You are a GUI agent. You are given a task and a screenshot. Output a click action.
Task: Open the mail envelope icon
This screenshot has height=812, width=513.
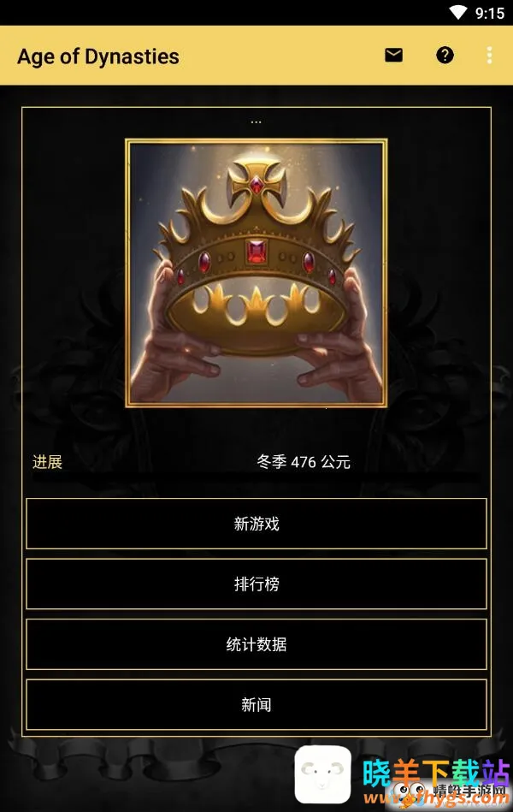393,55
